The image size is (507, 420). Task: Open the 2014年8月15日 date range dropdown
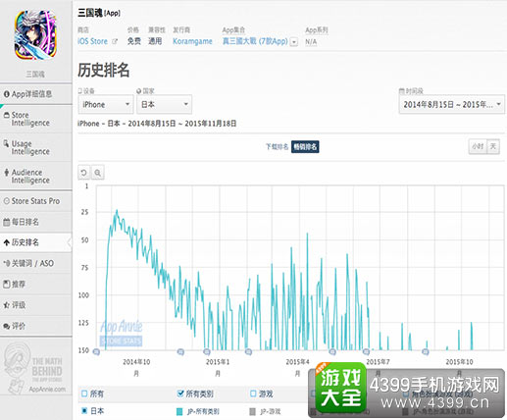click(x=452, y=105)
